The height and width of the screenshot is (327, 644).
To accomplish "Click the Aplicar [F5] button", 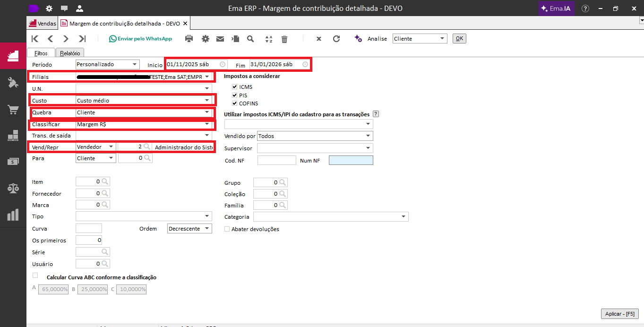I will point(619,314).
